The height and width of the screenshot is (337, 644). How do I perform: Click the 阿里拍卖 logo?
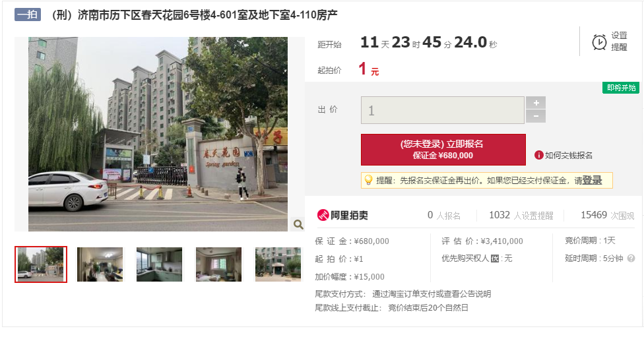click(x=342, y=215)
